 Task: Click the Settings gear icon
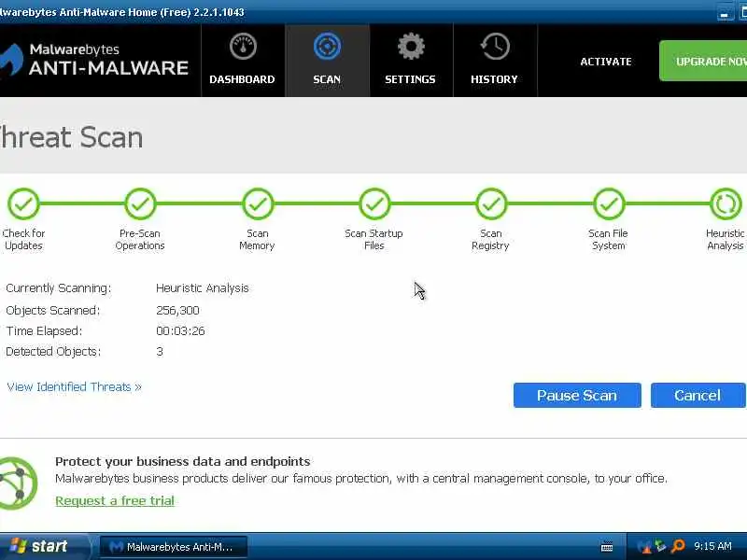point(411,46)
